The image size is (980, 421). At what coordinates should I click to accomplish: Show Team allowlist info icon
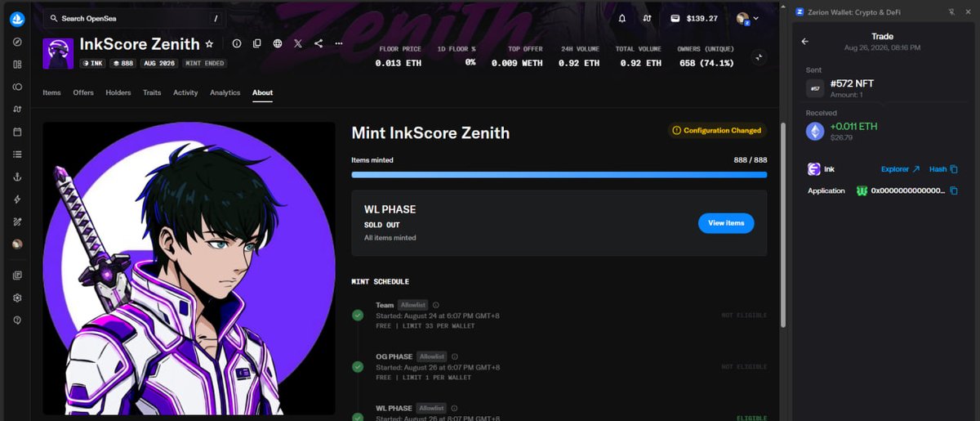point(436,305)
